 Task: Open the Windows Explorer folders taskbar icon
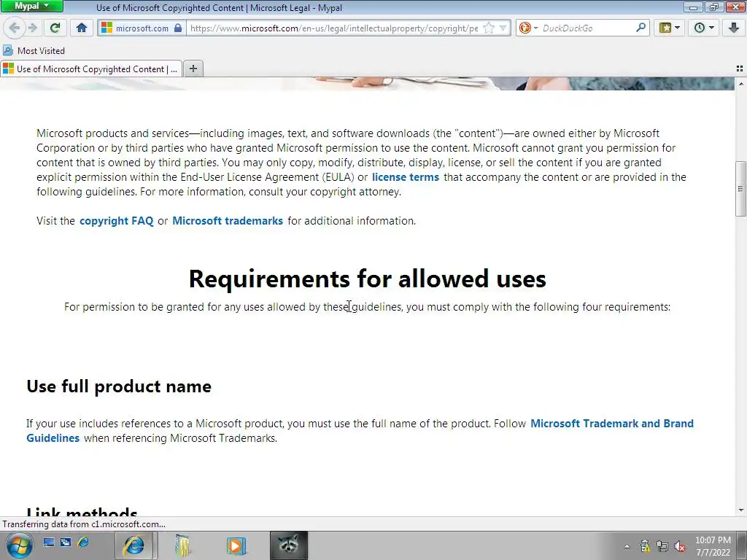pos(183,545)
